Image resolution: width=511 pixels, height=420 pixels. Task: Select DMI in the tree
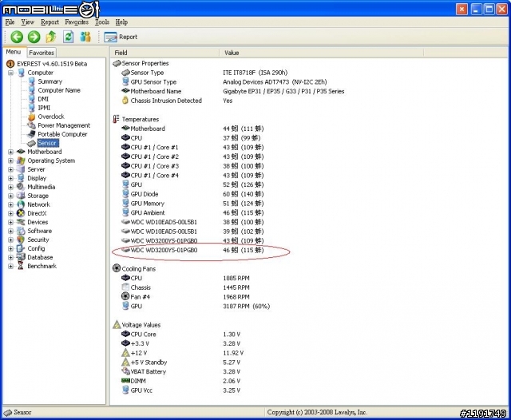[43, 99]
